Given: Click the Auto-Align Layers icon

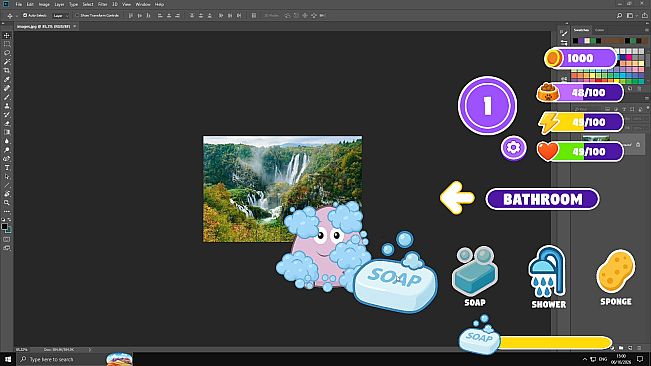Looking at the screenshot, I should [x=254, y=15].
